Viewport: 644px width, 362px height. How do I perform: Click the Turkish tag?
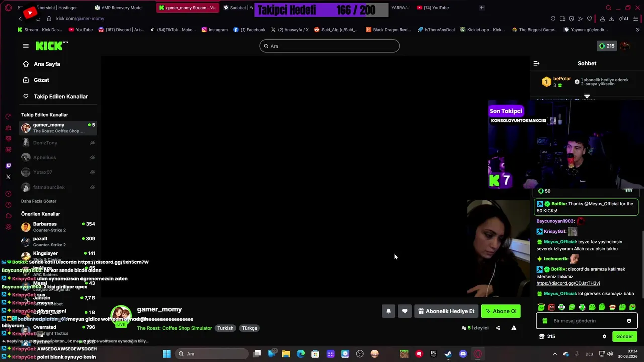(x=225, y=328)
